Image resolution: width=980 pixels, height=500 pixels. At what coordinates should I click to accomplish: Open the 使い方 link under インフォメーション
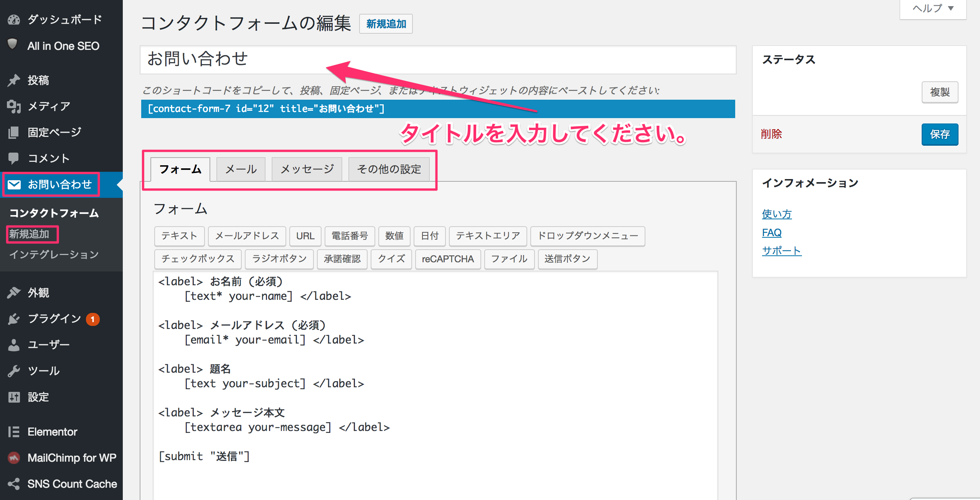point(777,214)
